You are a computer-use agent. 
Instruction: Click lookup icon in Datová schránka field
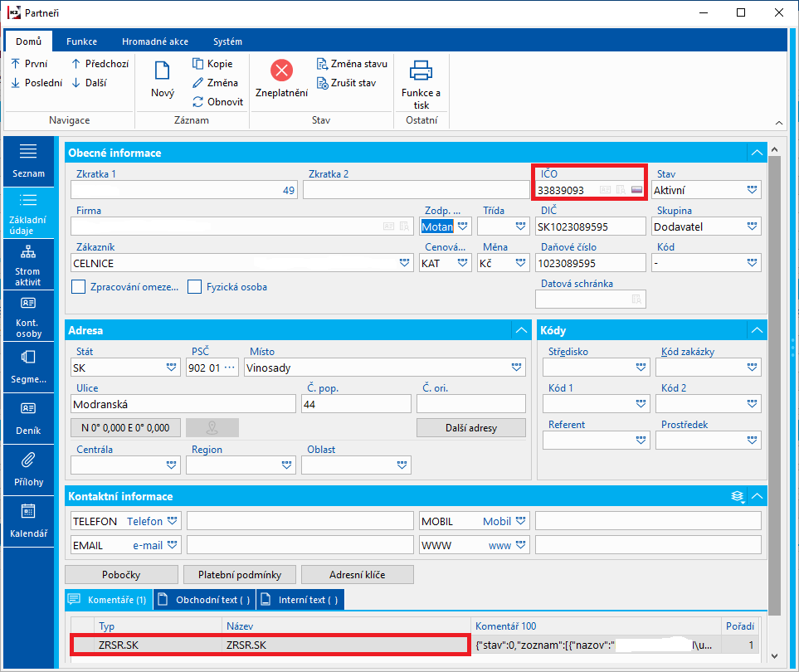tap(636, 299)
